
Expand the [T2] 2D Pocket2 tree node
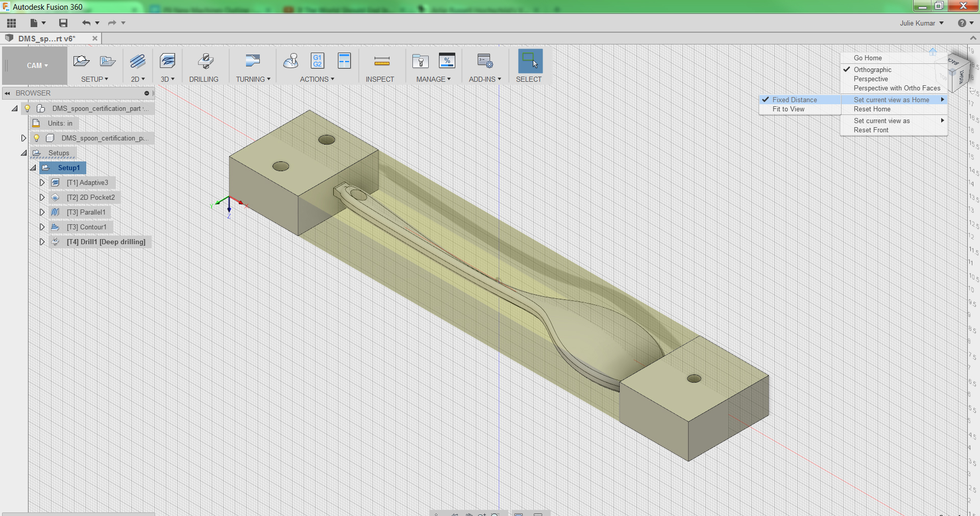(42, 197)
